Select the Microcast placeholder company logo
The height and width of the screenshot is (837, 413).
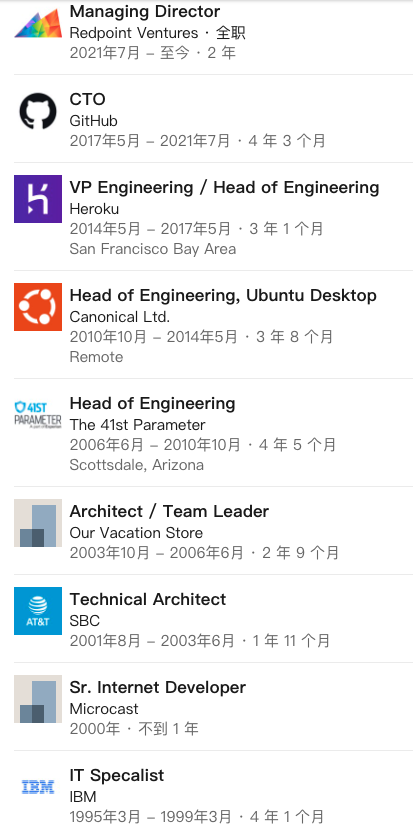pos(38,699)
